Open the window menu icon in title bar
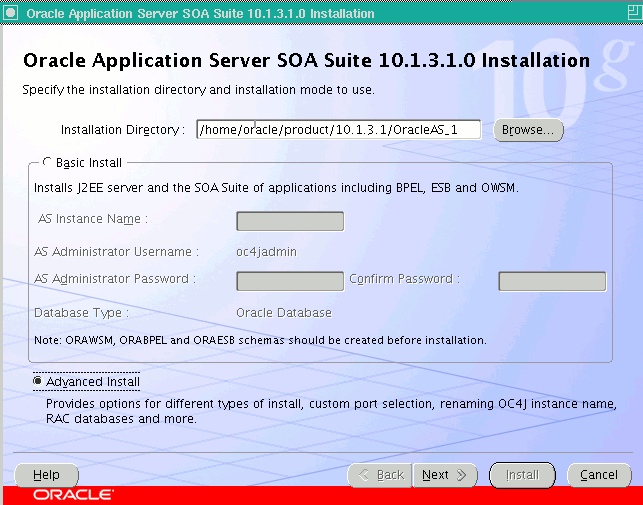Screen dimensions: 643x505 click(x=11, y=13)
